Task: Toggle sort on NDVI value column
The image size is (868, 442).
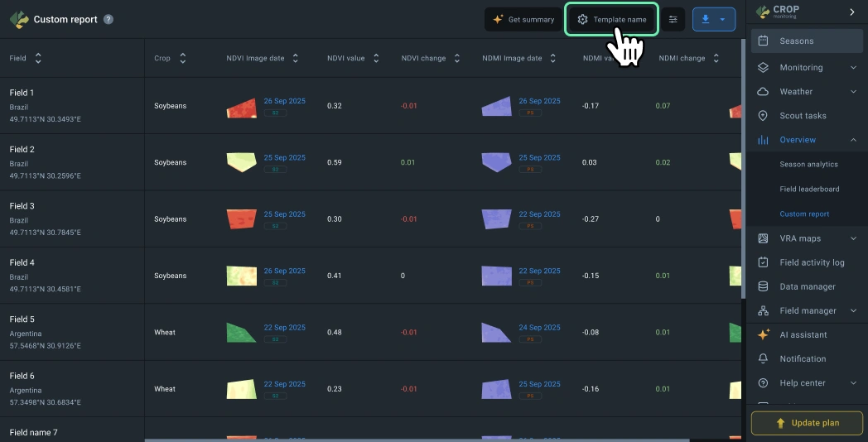Action: tap(376, 59)
